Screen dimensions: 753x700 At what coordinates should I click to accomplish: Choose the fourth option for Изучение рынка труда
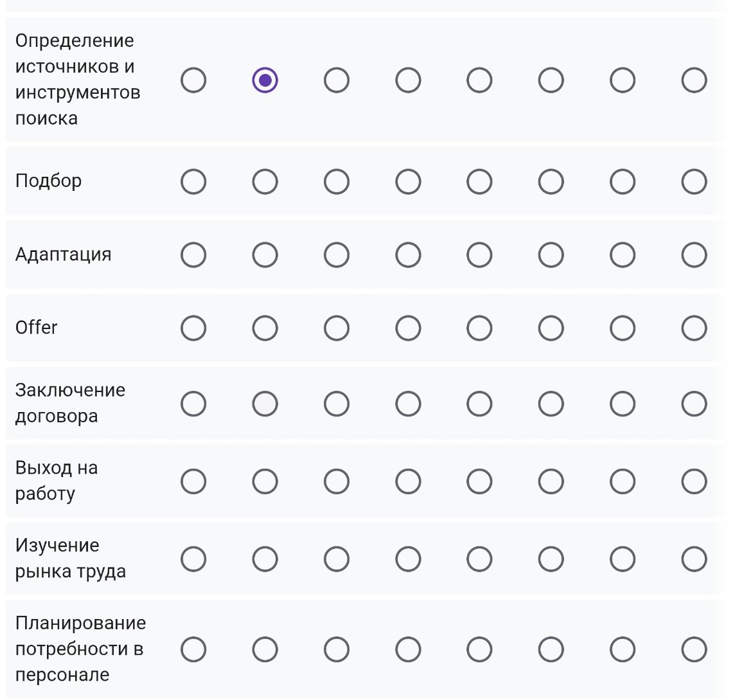coord(408,558)
